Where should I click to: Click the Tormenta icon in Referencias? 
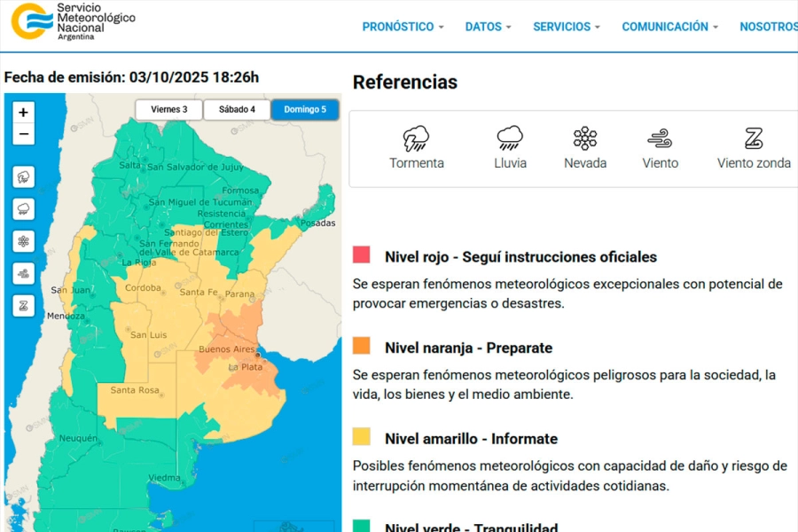[x=416, y=138]
